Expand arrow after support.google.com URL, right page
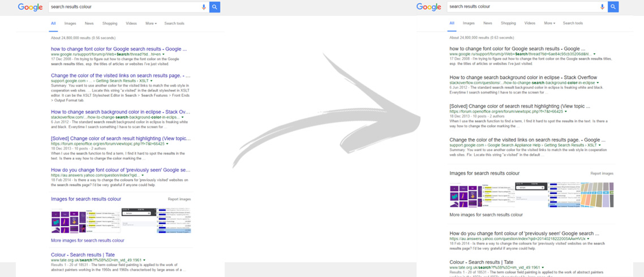Viewport: 644px width, 277px height. pos(600,146)
